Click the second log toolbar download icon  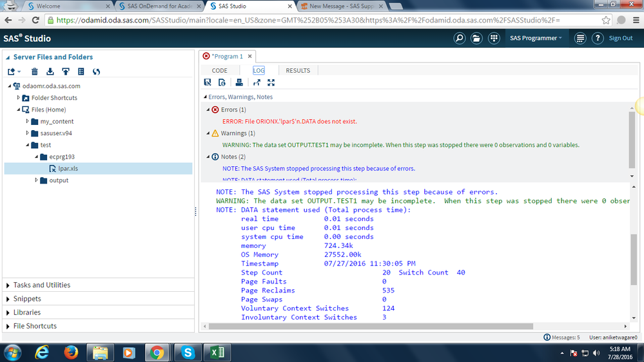tap(222, 82)
